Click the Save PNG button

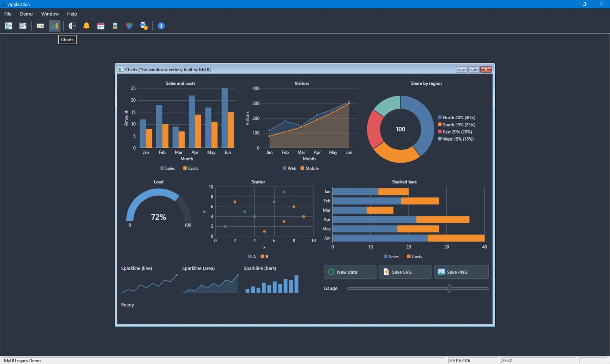tap(461, 272)
